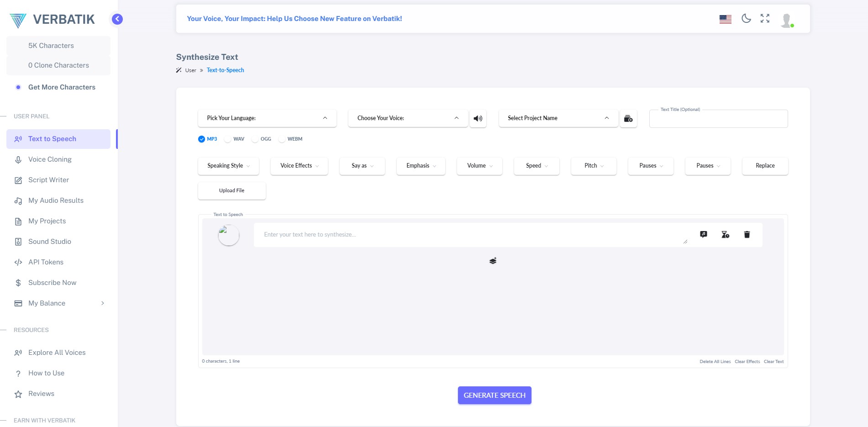
Task: Click the Replace button
Action: point(765,166)
